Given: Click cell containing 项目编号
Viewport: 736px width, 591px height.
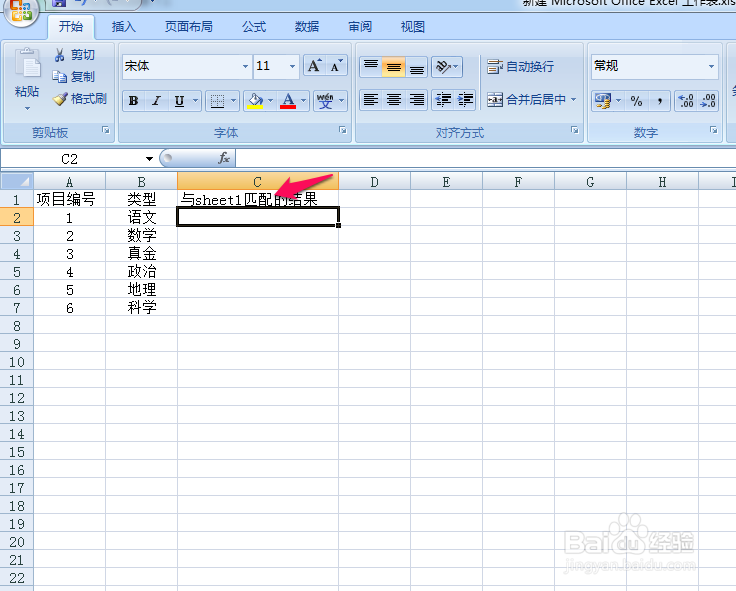Looking at the screenshot, I should pyautogui.click(x=69, y=200).
